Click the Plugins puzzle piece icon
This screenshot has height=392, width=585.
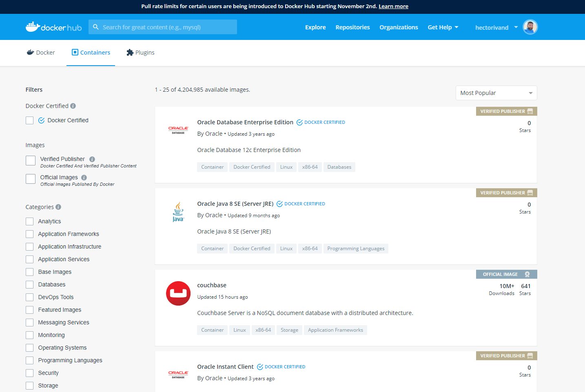(x=130, y=53)
